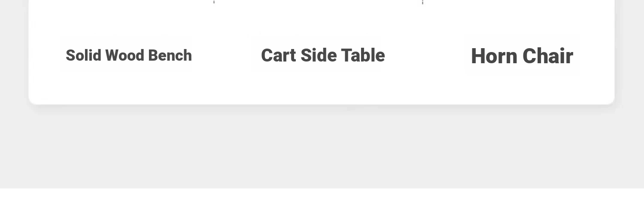The image size is (644, 200).
Task: Click white card area below Cart Side Table
Action: point(323,86)
